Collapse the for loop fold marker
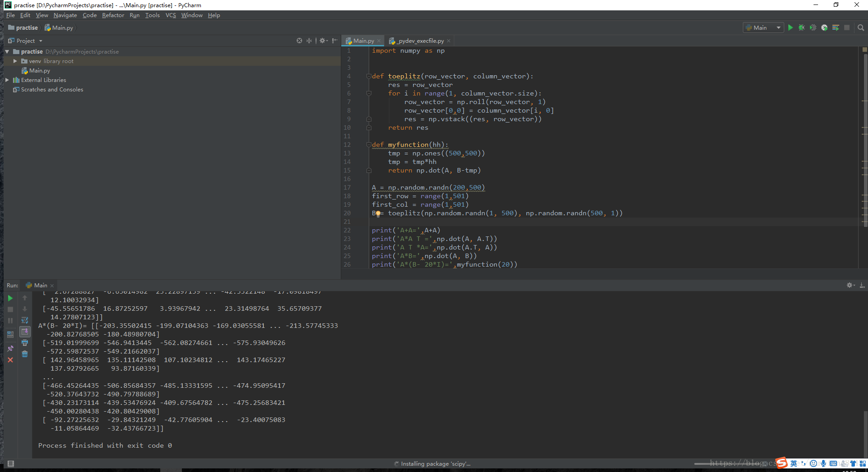 click(369, 93)
